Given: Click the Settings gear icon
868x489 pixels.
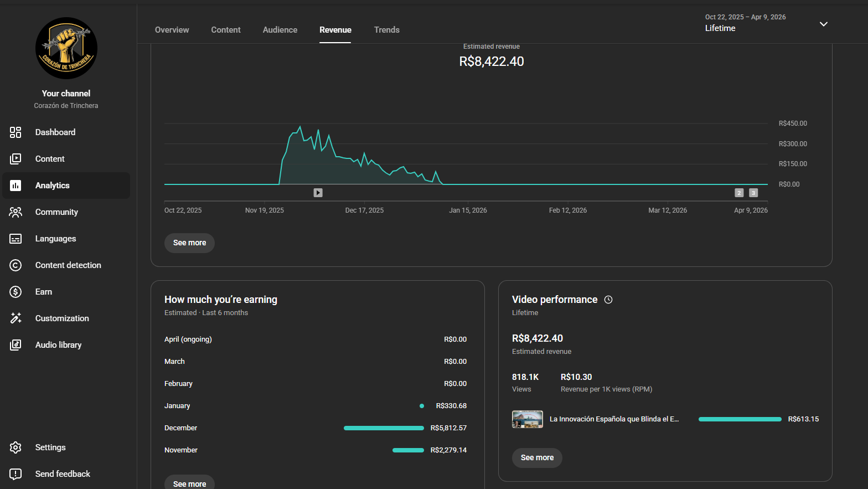Looking at the screenshot, I should click(15, 447).
